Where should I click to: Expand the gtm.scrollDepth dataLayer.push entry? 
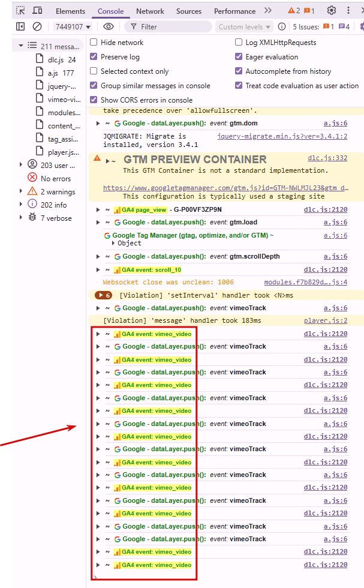[x=98, y=257]
